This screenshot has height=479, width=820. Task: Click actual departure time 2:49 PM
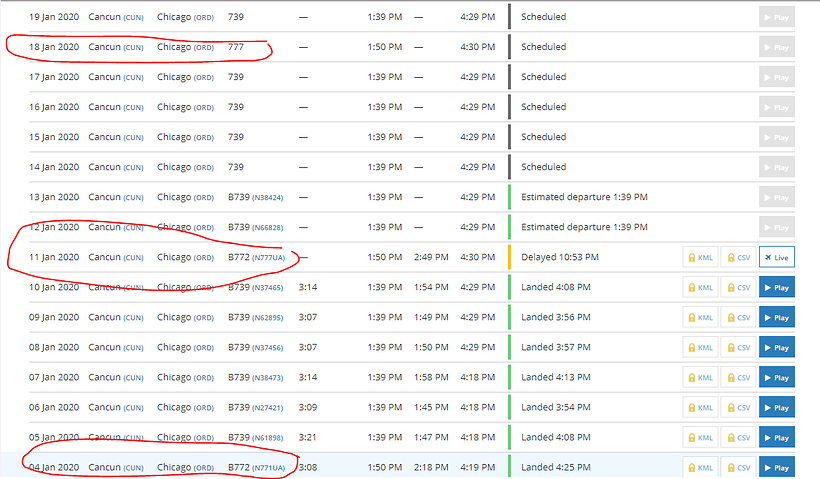(x=431, y=257)
